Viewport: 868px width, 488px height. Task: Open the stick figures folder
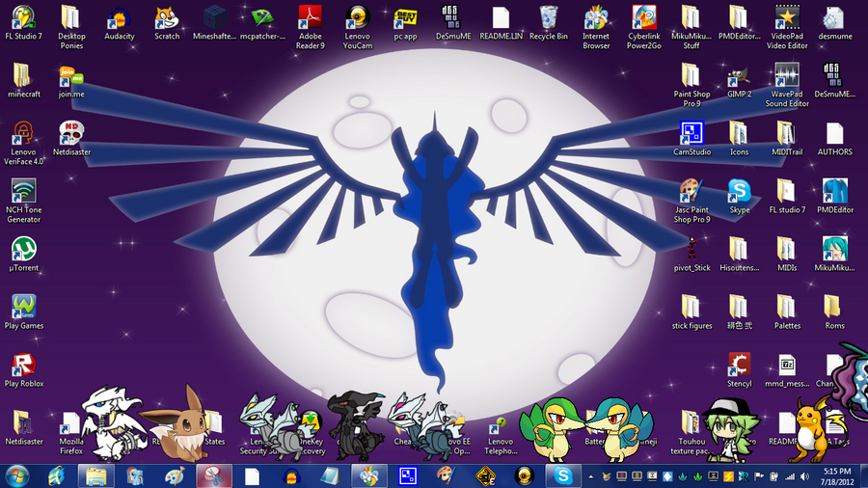(x=692, y=312)
